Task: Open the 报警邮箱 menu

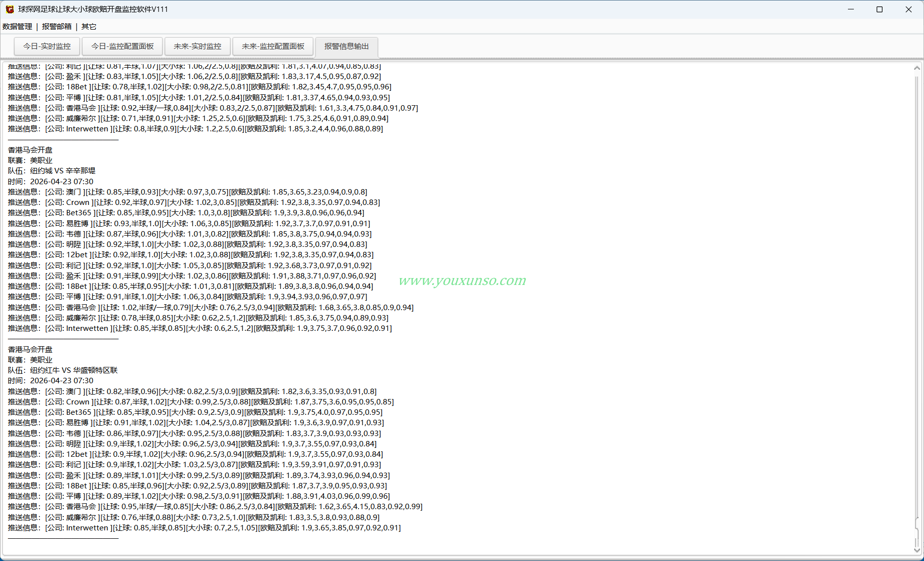Action: [x=57, y=27]
